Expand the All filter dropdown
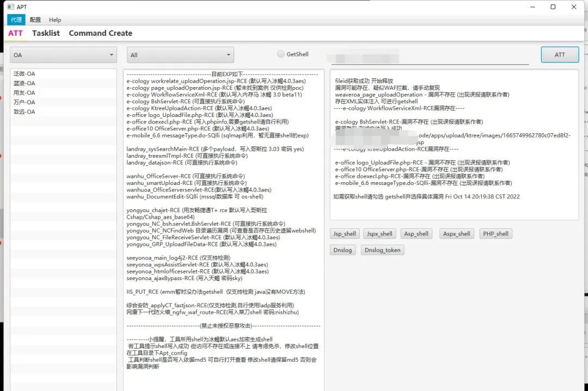This screenshot has width=588, height=391. 180,55
